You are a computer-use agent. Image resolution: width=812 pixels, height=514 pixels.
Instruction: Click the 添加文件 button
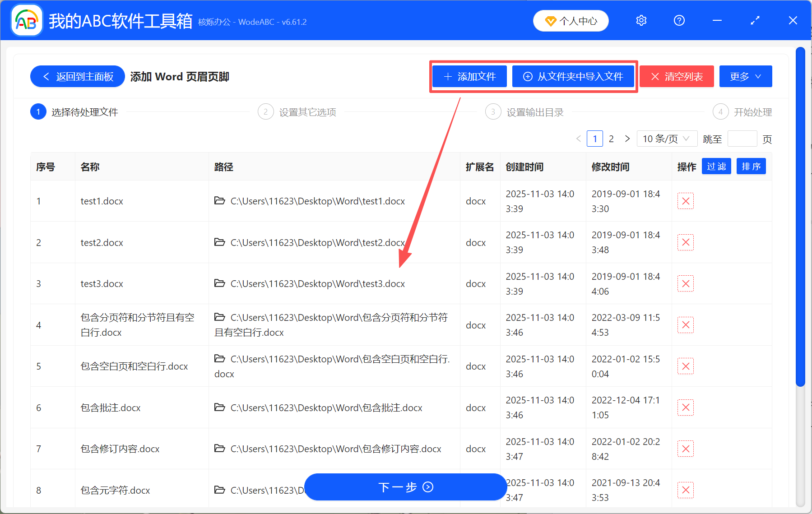(469, 76)
